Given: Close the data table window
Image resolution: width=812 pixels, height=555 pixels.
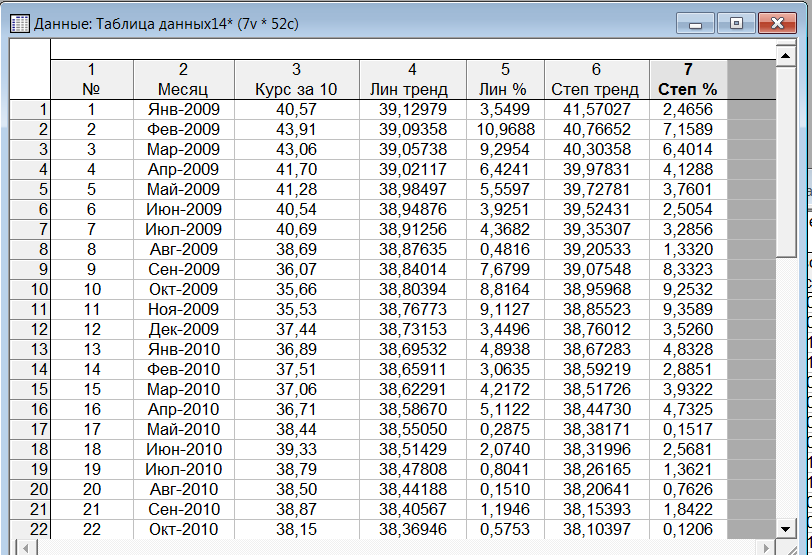Looking at the screenshot, I should point(777,24).
